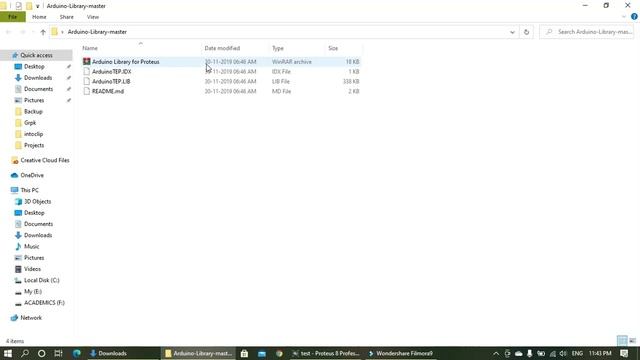This screenshot has width=640, height=360.
Task: Select This PC in navigation pane
Action: [29, 190]
